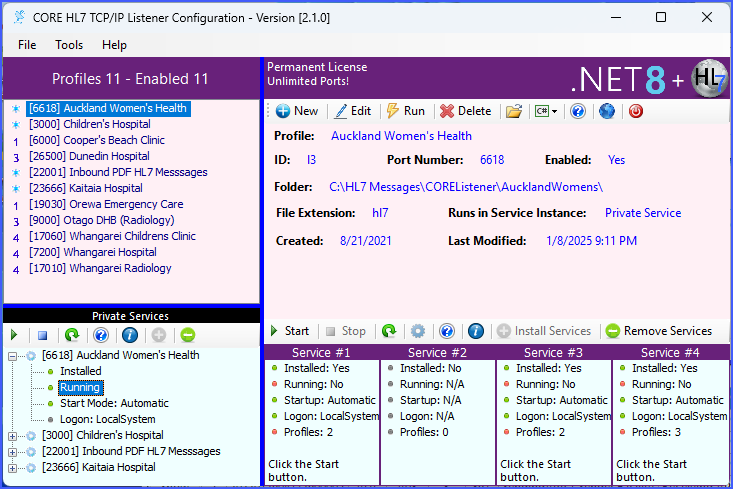Click Remove Services button
Viewport: 733px width, 489px height.
click(x=659, y=331)
